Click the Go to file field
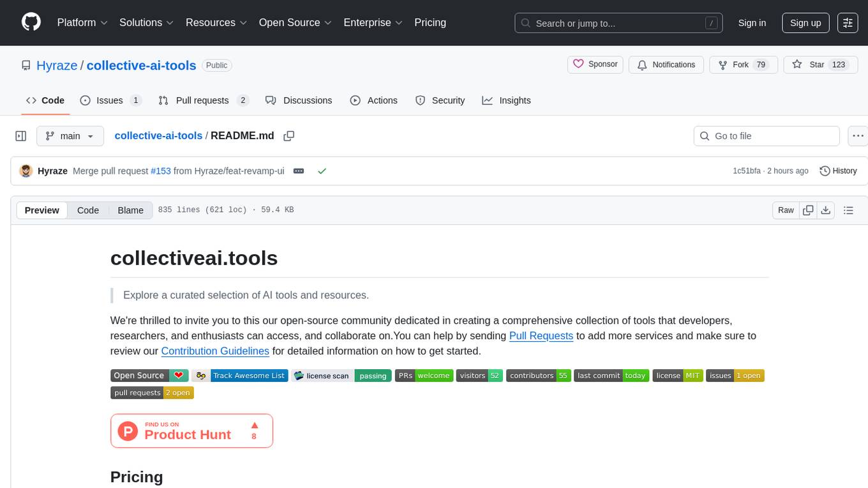868x488 pixels. [767, 136]
